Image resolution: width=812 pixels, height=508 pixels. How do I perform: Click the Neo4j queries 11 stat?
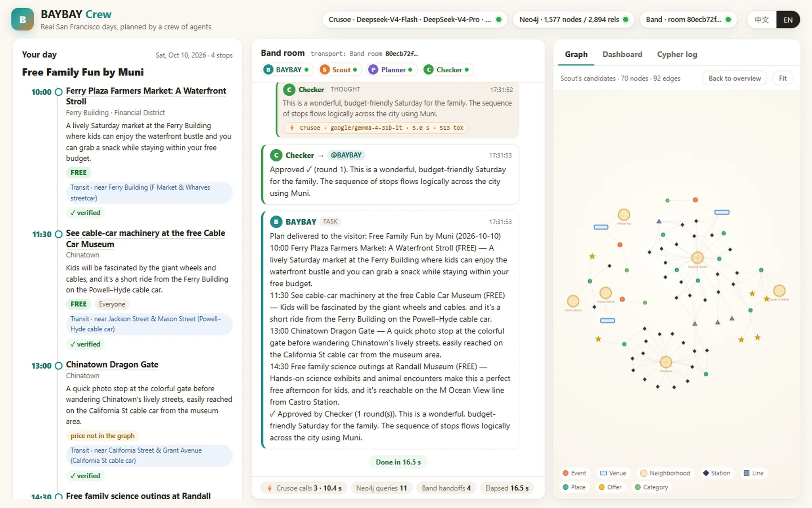(381, 488)
